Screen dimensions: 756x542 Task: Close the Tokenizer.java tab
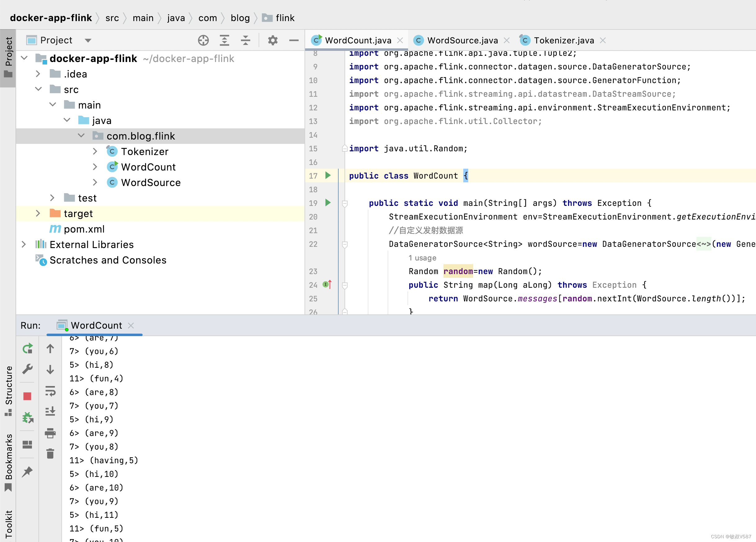click(x=603, y=41)
